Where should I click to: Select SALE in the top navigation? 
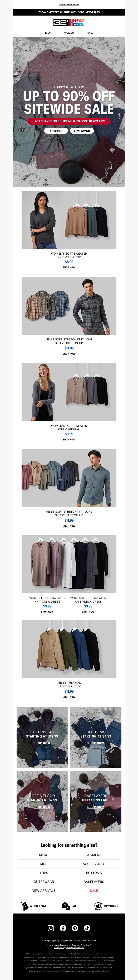pos(90,33)
